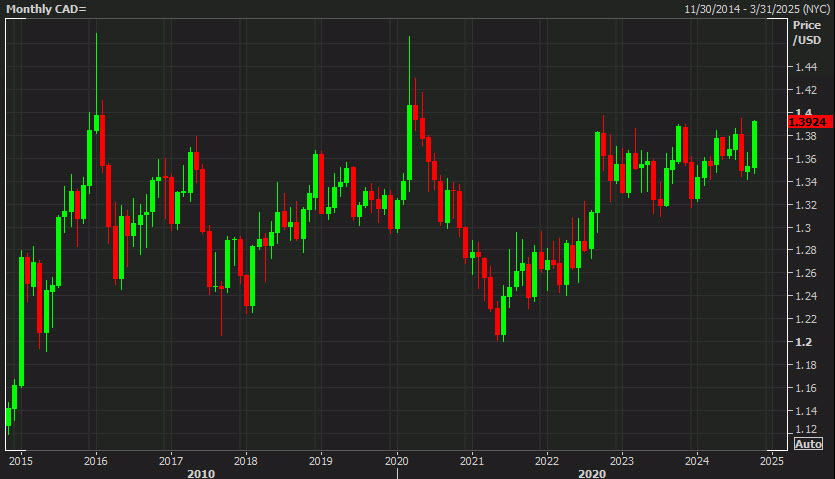This screenshot has width=835, height=479.
Task: Click the 2019 year label on time axis
Action: click(321, 461)
